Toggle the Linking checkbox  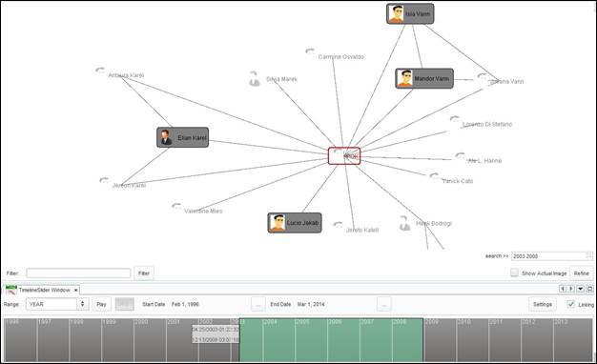570,304
